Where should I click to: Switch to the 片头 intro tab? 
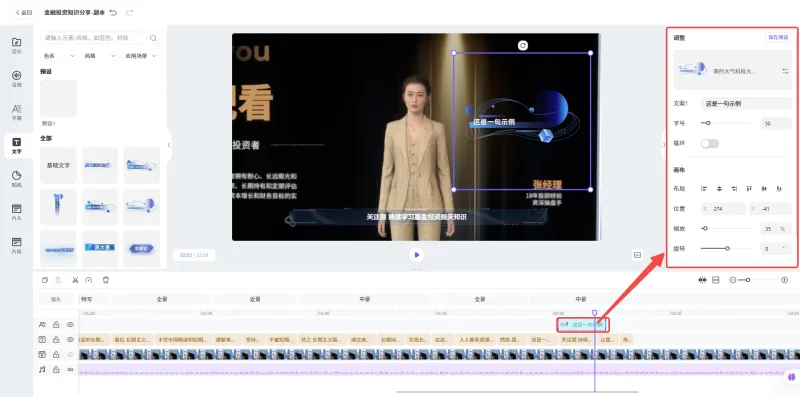(17, 212)
